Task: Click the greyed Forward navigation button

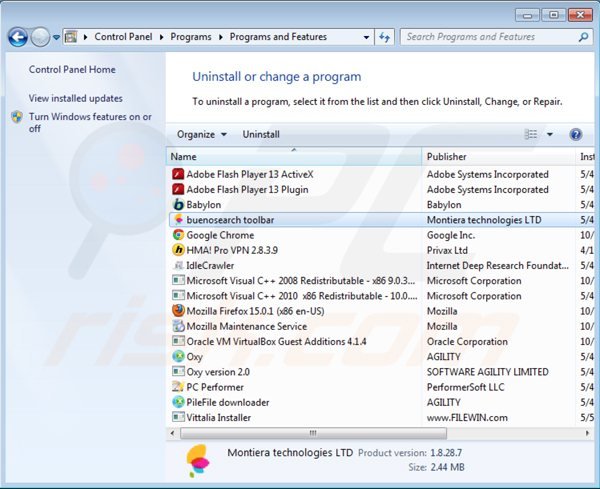Action: click(x=40, y=37)
